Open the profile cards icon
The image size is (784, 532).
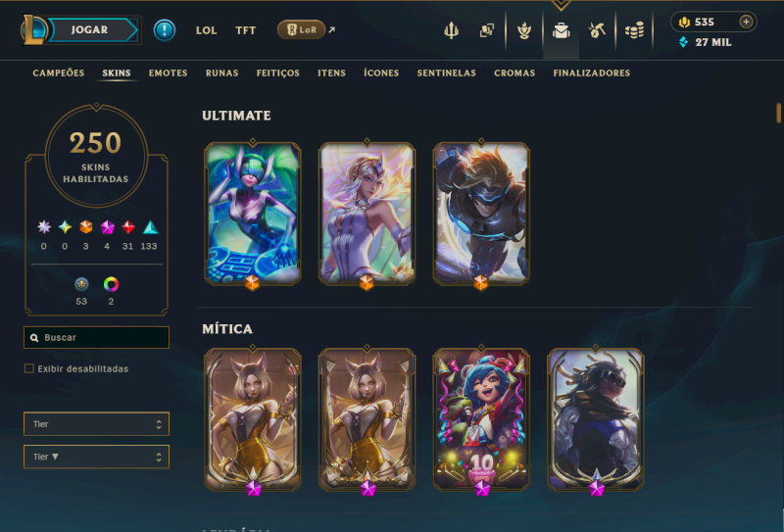[x=486, y=30]
